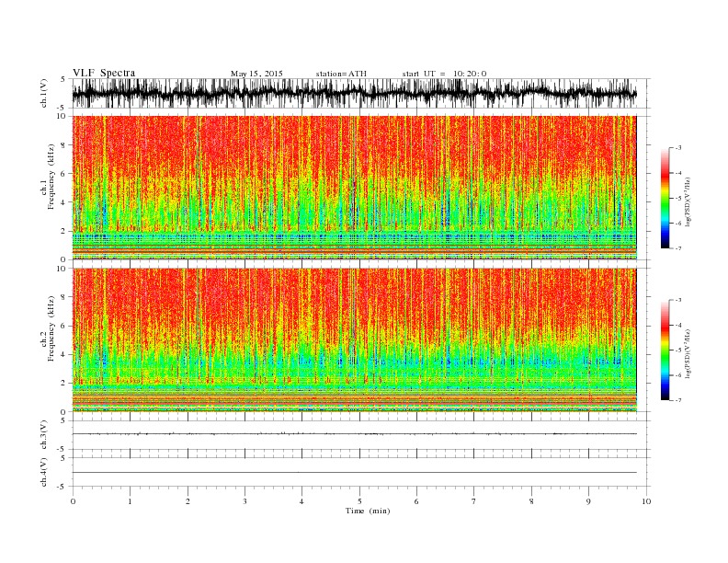Select the "4" kHz tick on ch.2 spectrogram
The height and width of the screenshot is (563, 728).
pos(64,355)
